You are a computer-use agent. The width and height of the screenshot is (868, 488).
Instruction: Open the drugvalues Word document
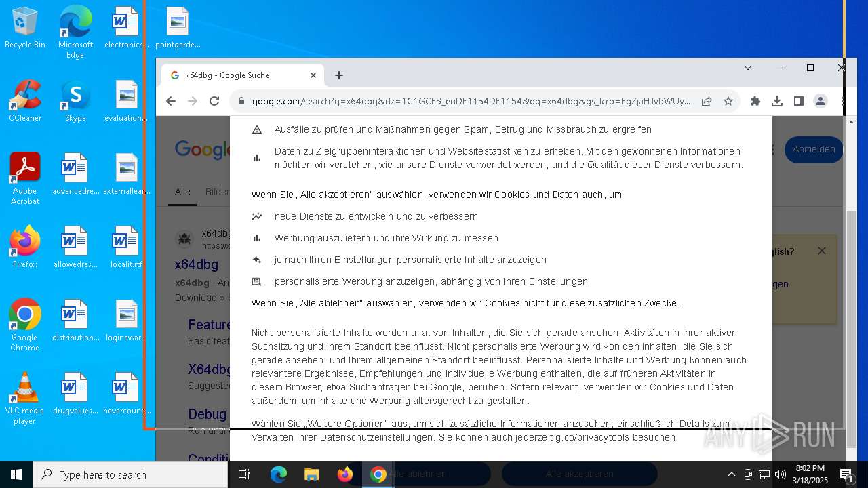coord(75,394)
